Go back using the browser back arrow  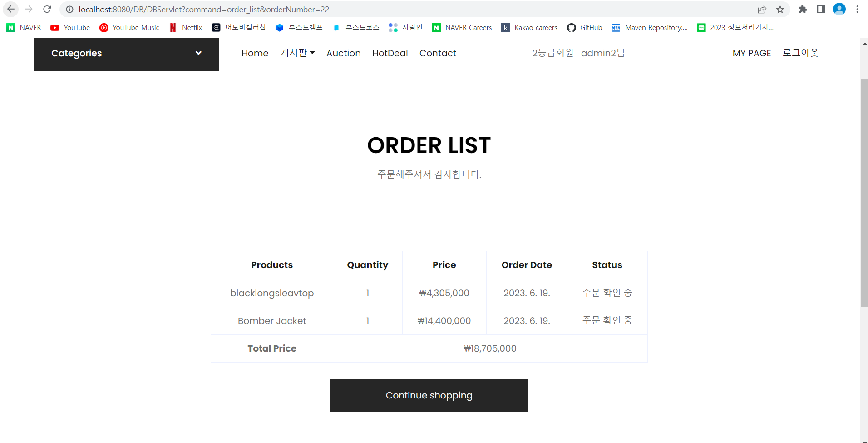[11, 9]
